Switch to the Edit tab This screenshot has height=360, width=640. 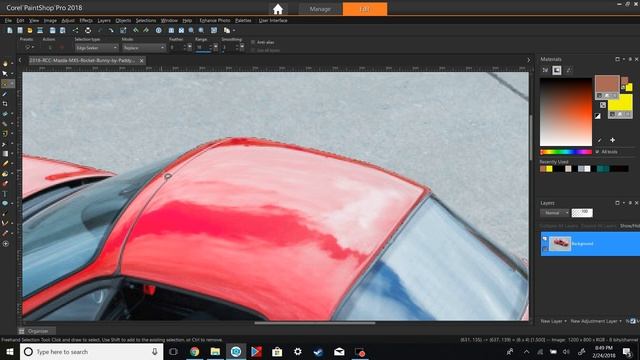[365, 9]
